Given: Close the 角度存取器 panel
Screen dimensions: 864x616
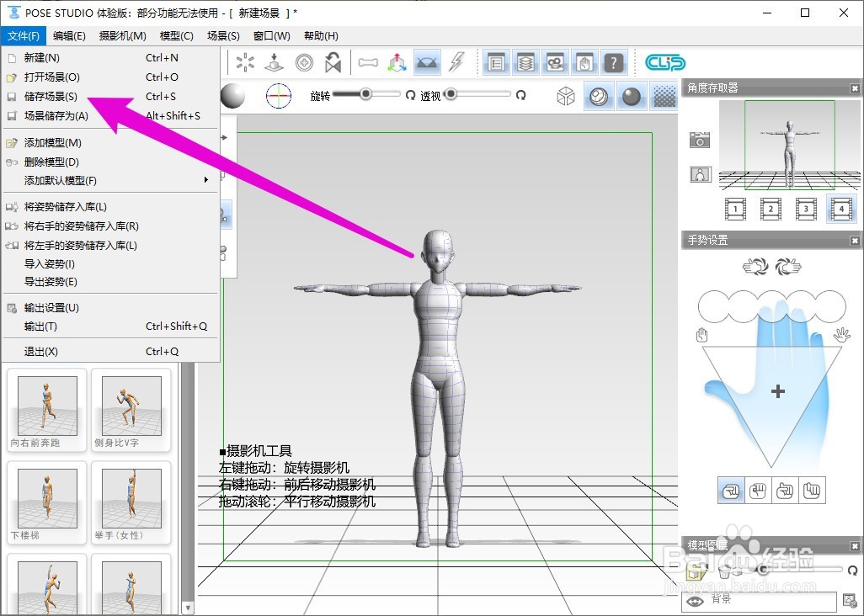Looking at the screenshot, I should tap(855, 88).
